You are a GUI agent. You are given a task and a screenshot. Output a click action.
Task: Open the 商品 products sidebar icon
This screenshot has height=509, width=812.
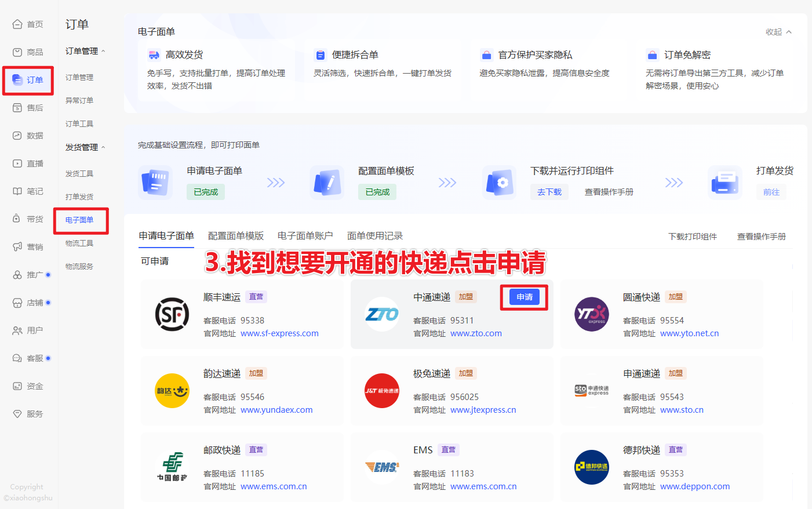(17, 52)
